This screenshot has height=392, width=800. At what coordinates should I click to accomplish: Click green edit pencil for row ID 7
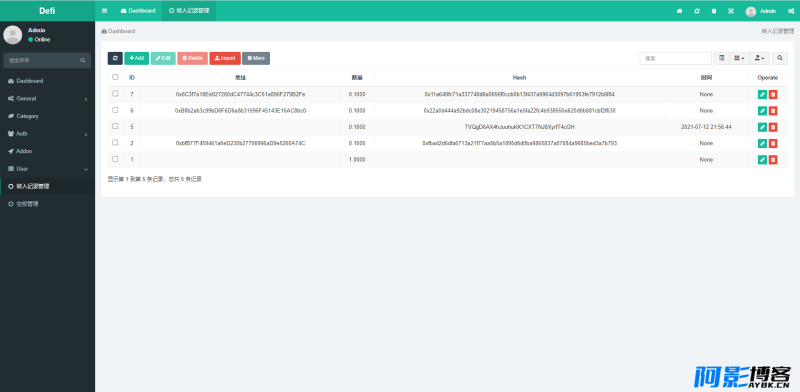[762, 94]
